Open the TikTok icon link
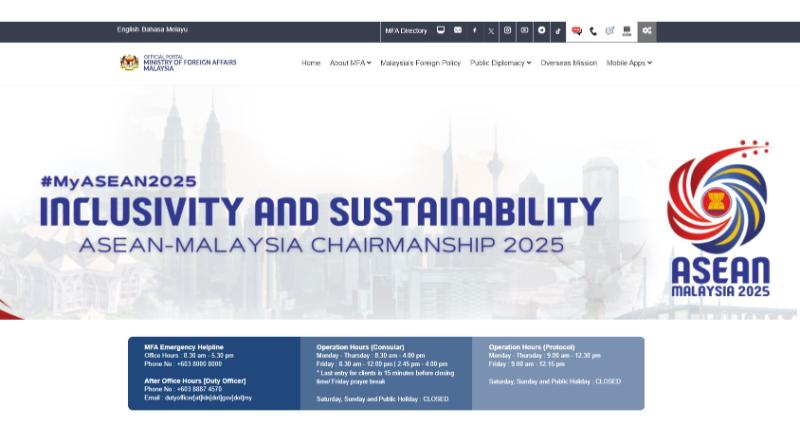This screenshot has height=445, width=800. [558, 31]
